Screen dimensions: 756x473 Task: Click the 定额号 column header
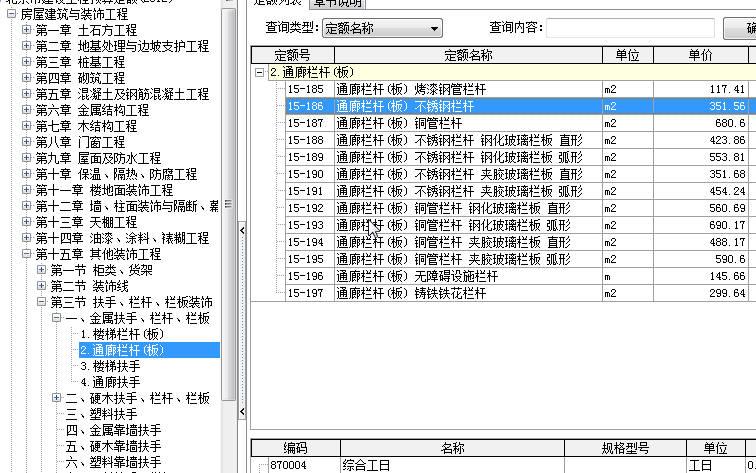pos(293,55)
